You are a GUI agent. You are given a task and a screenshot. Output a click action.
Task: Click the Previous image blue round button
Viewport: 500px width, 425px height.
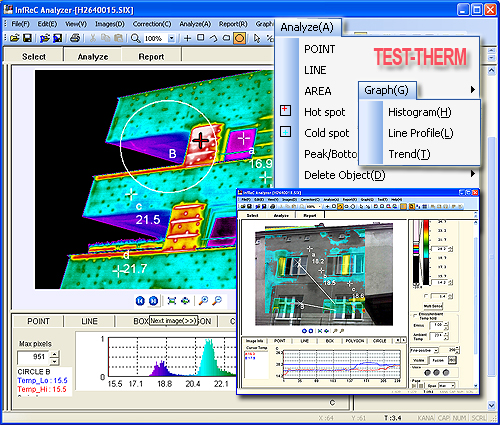140,301
